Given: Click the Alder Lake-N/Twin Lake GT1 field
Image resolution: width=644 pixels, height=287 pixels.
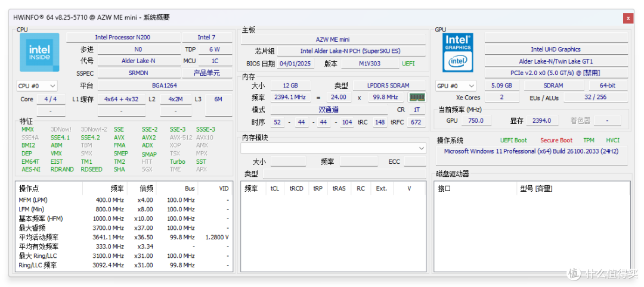Looking at the screenshot, I should coord(556,61).
